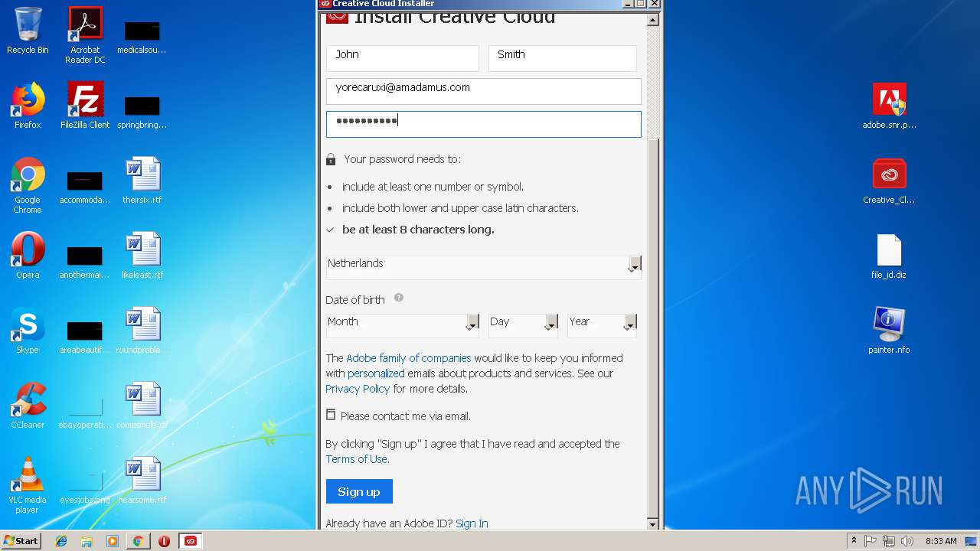Click installer scrollbar up arrow
Image resolution: width=980 pixels, height=551 pixels.
click(653, 20)
